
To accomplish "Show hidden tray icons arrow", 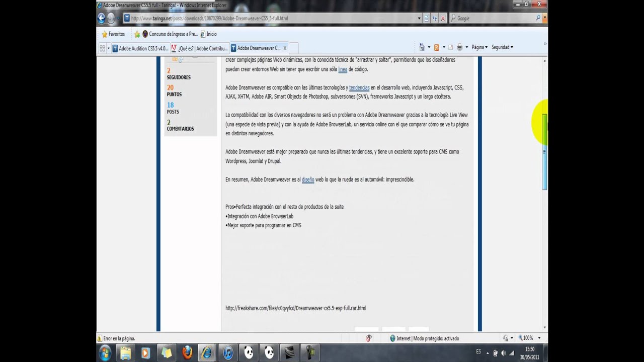I will click(x=487, y=353).
